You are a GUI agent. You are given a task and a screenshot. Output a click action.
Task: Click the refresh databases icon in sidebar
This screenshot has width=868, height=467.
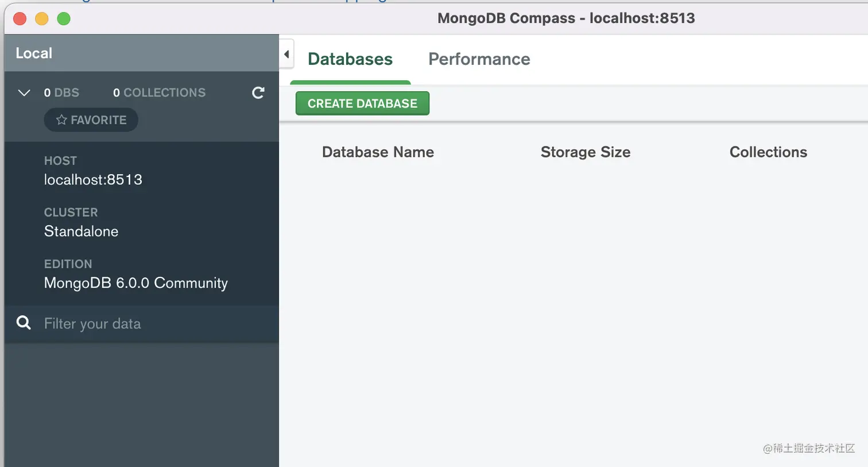[258, 92]
